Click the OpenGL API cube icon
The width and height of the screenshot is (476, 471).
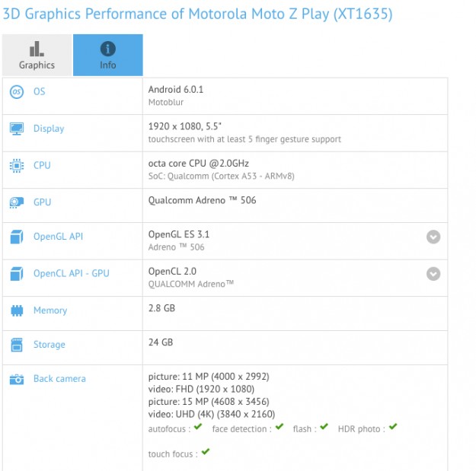[x=16, y=237]
